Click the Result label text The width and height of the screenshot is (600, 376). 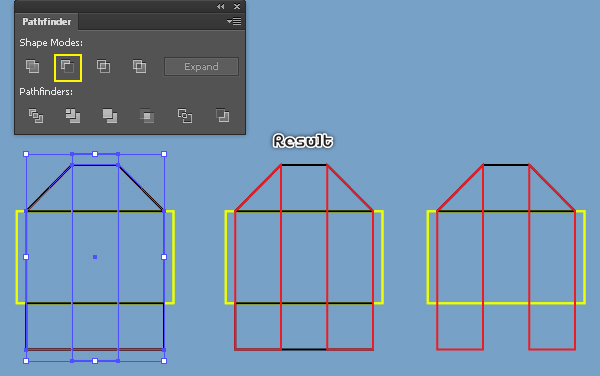tap(303, 141)
